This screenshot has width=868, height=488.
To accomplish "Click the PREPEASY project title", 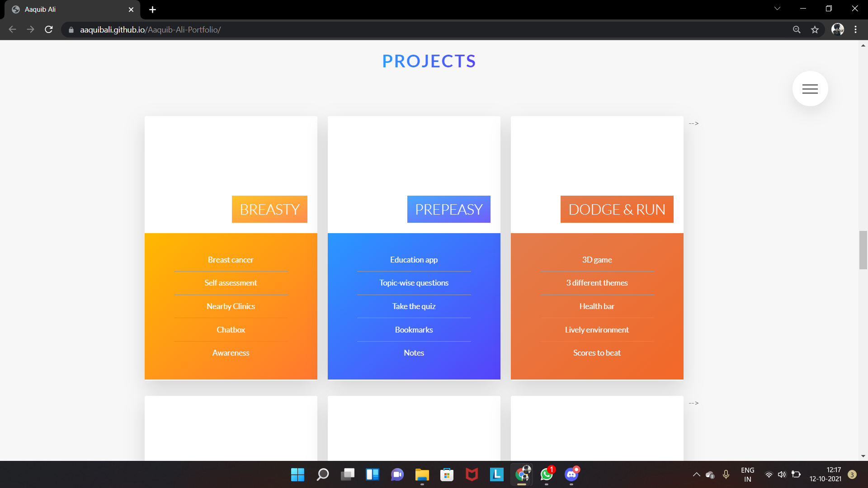I will click(448, 209).
